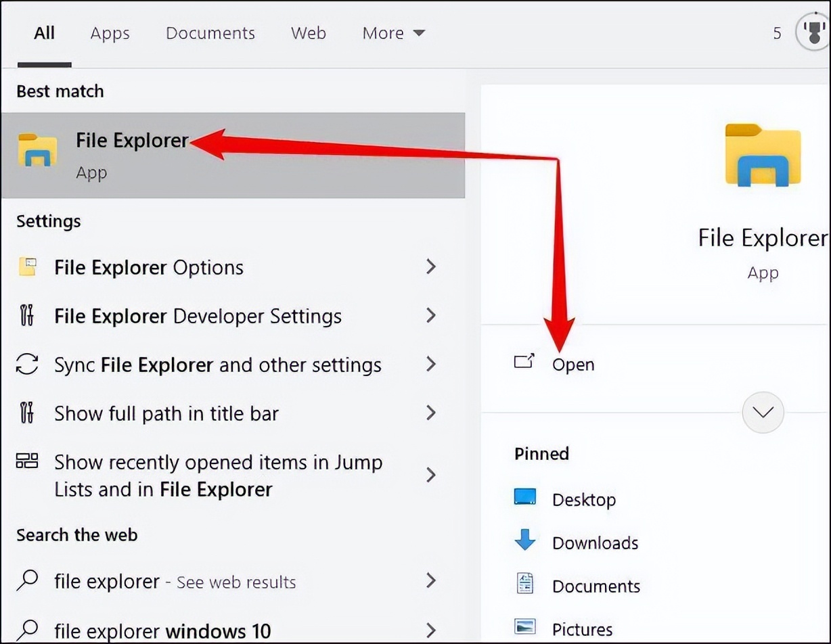
Task: Open the pinned Desktop folder
Action: (x=585, y=499)
